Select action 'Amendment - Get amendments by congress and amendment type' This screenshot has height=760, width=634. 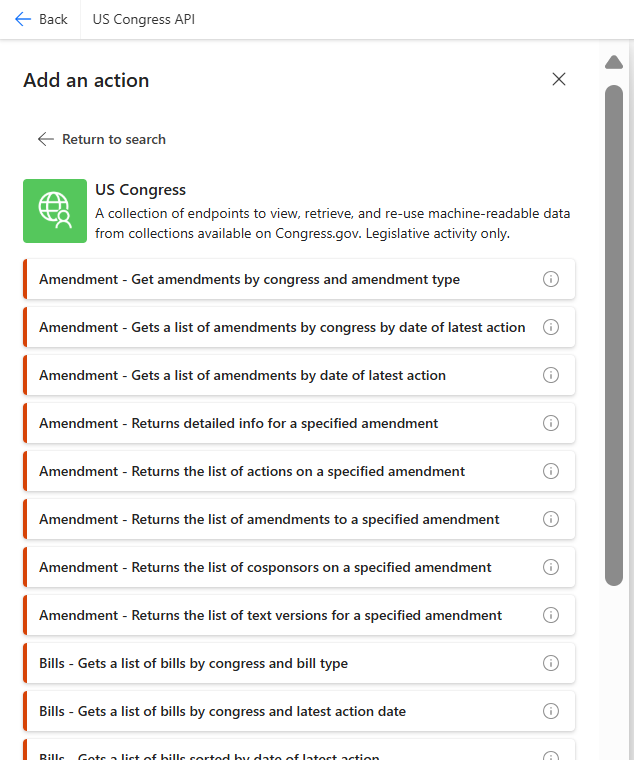click(249, 279)
